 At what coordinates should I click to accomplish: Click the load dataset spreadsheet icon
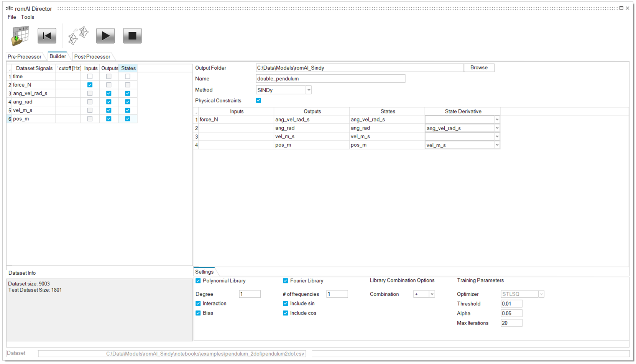[x=20, y=36]
